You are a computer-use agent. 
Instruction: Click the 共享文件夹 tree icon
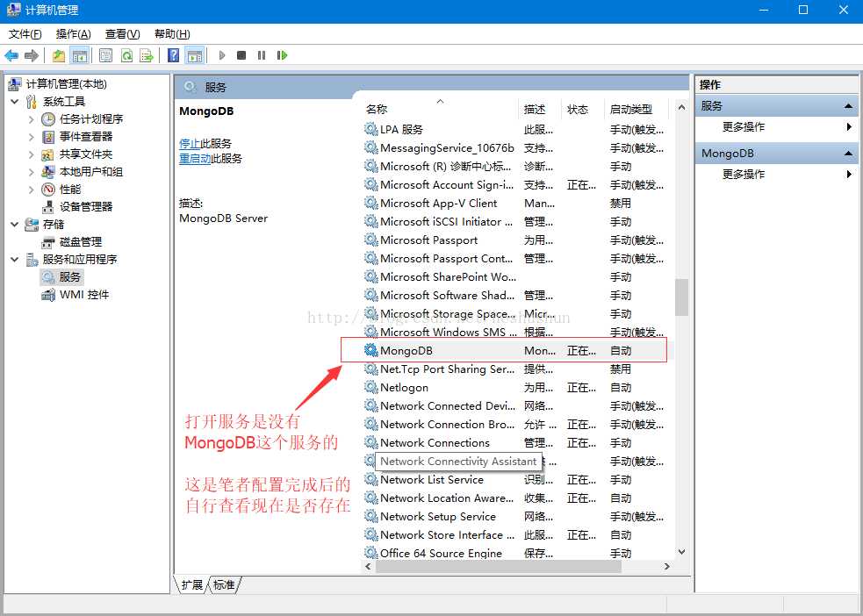[x=48, y=154]
